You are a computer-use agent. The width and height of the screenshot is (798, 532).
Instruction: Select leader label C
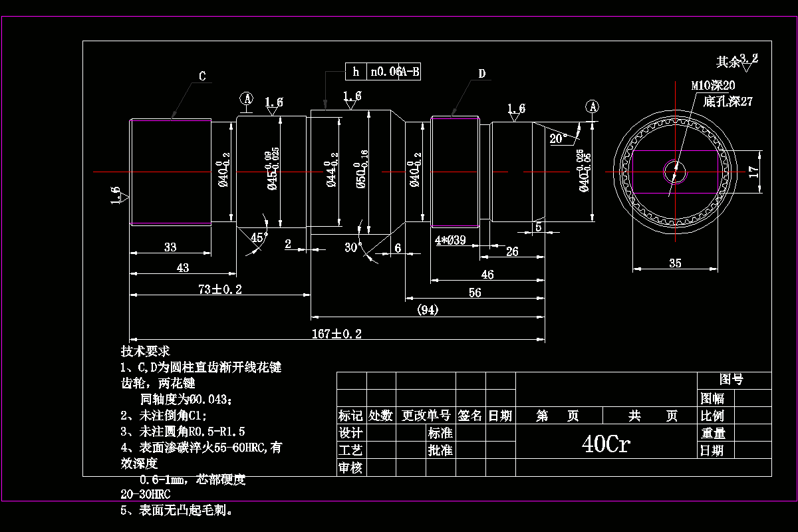point(202,76)
